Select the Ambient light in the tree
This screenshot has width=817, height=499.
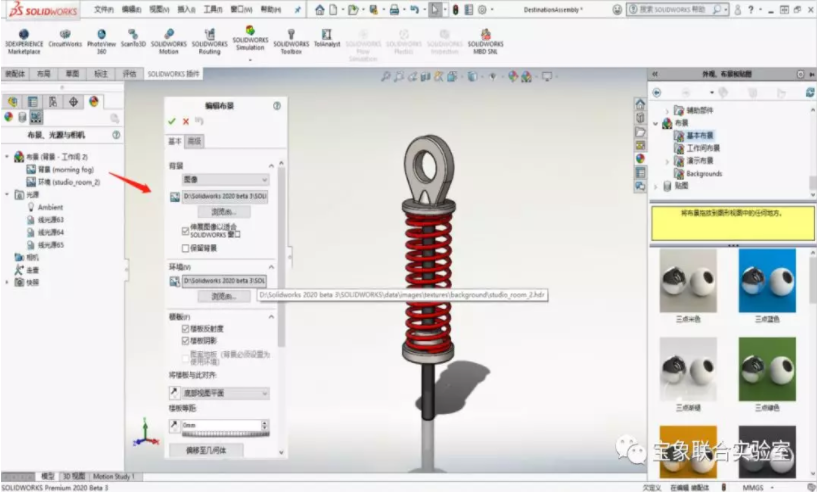coord(50,207)
